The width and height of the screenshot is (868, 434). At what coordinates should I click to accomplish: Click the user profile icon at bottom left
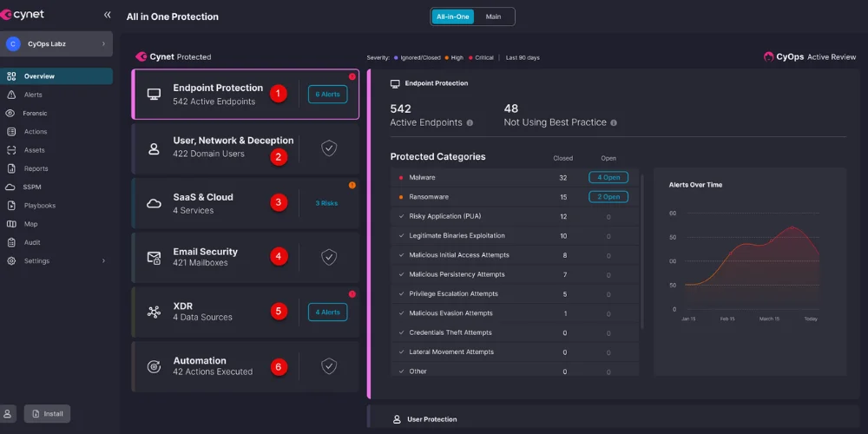tap(9, 414)
